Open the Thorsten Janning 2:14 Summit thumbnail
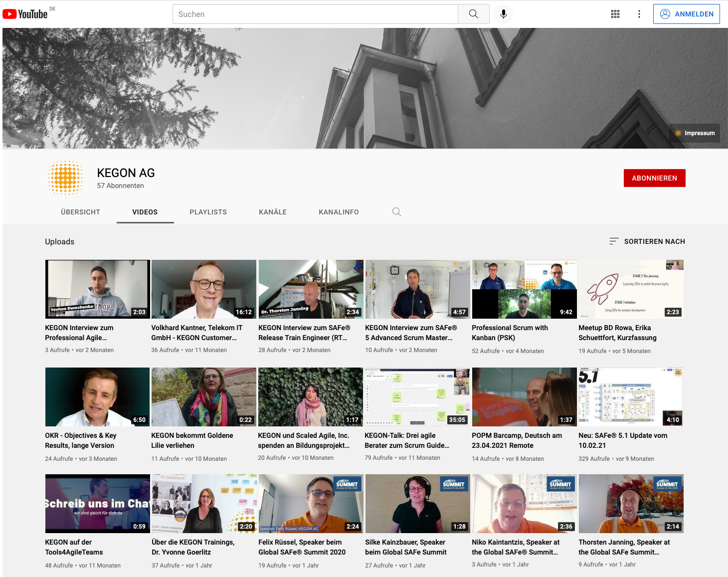 (631, 504)
